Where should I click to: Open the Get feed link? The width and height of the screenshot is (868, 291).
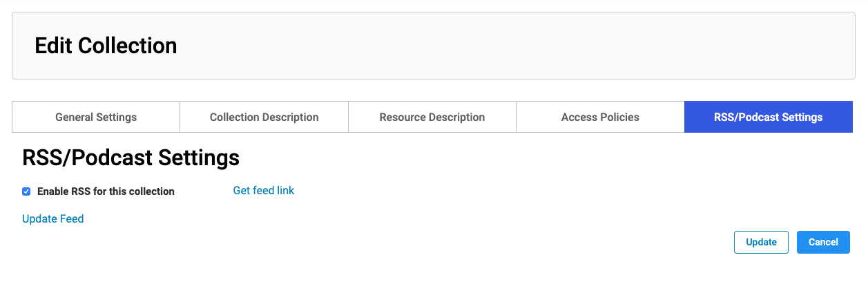coord(264,190)
